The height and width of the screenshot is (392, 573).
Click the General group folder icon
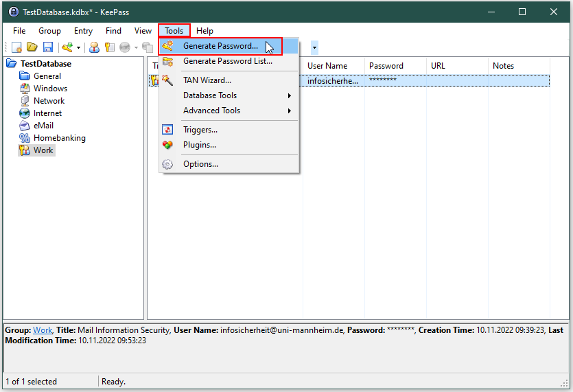point(25,76)
